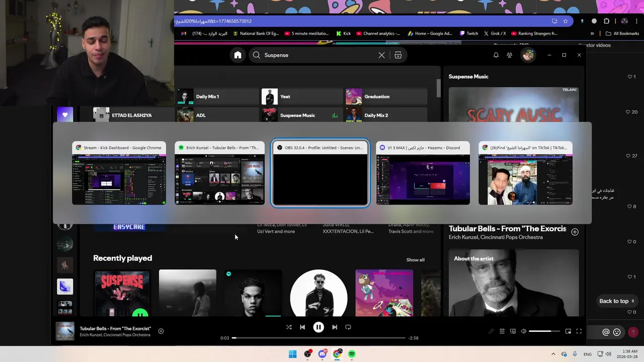644x362 pixels.
Task: Click Back to top on TikTok
Action: point(617,301)
